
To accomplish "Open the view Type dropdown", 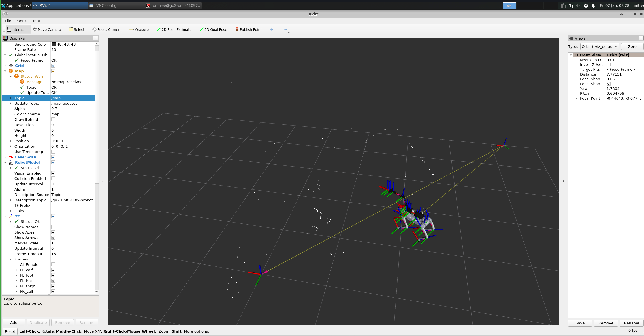I will tap(599, 47).
